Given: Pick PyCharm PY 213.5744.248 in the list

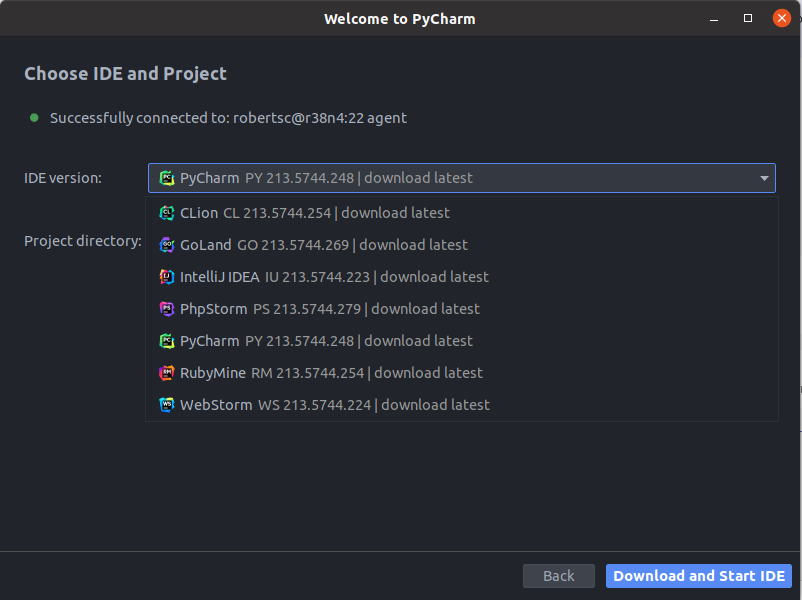Looking at the screenshot, I should (x=462, y=341).
